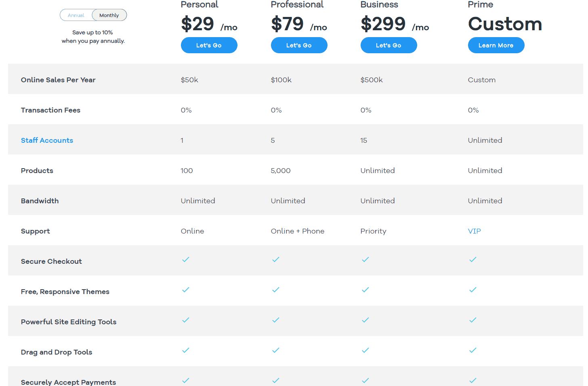Toggle the Free, Responsive Themes checkmark under Business
The width and height of the screenshot is (588, 386).
click(x=365, y=290)
